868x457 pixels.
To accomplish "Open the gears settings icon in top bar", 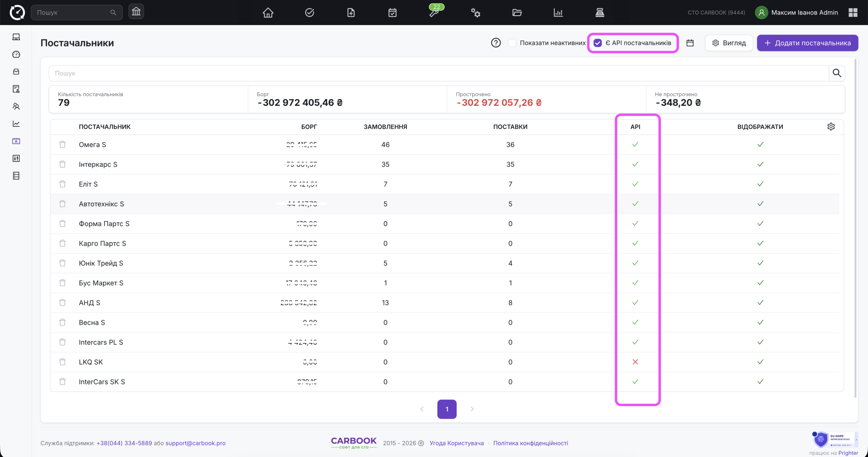I will 475,13.
